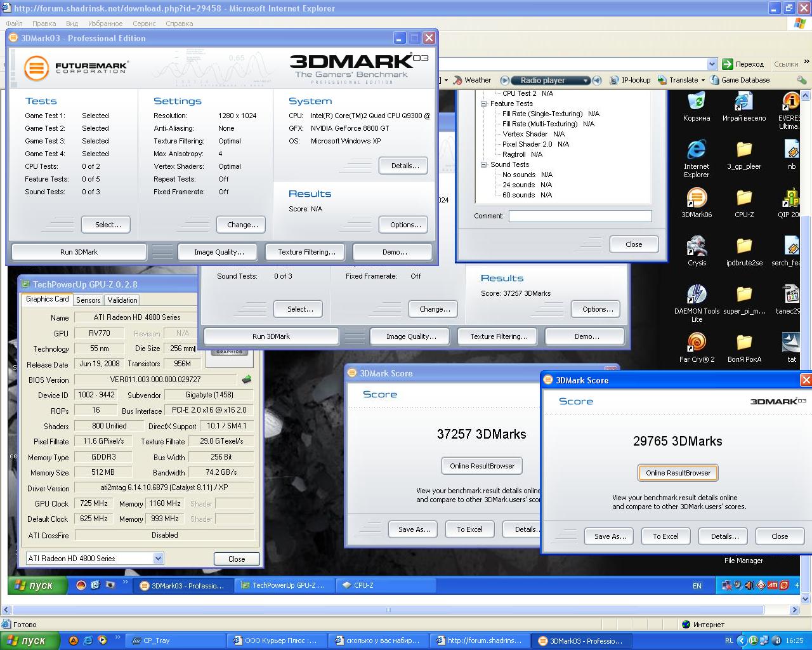Click Image Quality button in front 3DMark03 window
The image size is (812, 650).
[x=218, y=252]
